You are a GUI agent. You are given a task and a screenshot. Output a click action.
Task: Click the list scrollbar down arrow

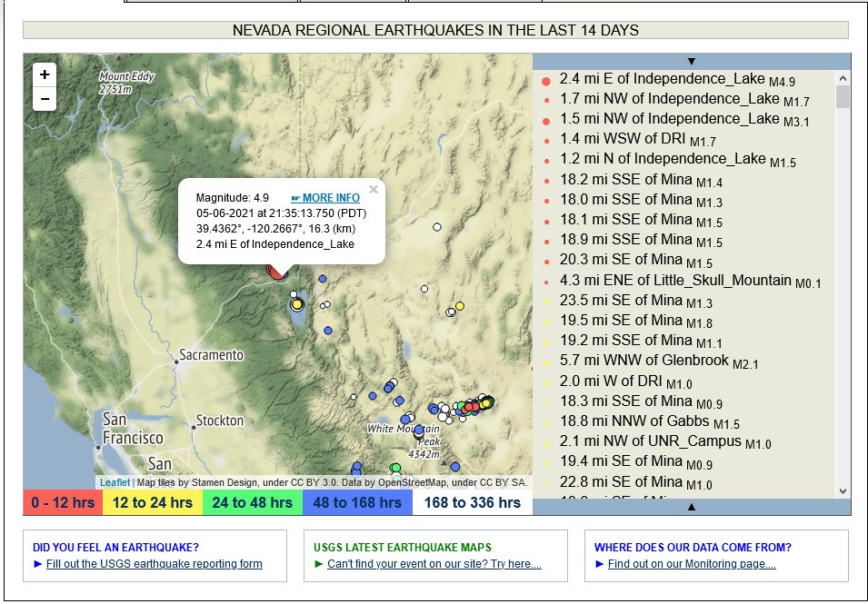(843, 490)
